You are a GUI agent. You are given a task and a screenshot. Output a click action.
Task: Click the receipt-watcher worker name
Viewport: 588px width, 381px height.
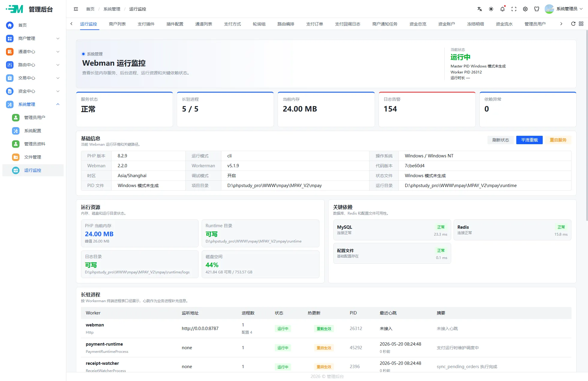[102, 363]
